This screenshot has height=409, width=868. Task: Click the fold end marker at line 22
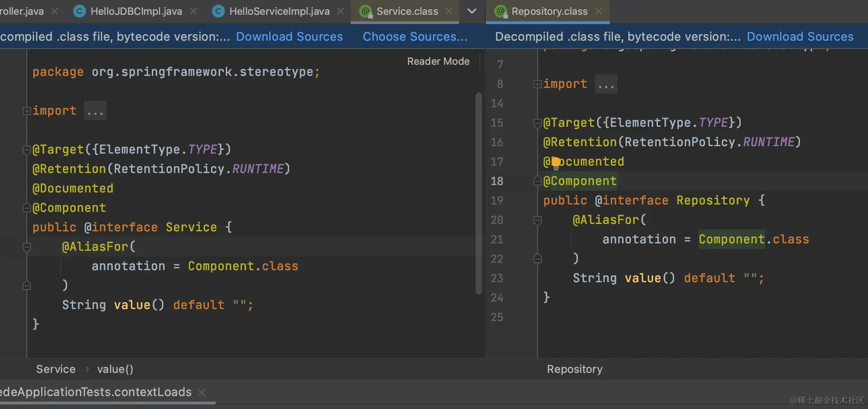pos(537,259)
